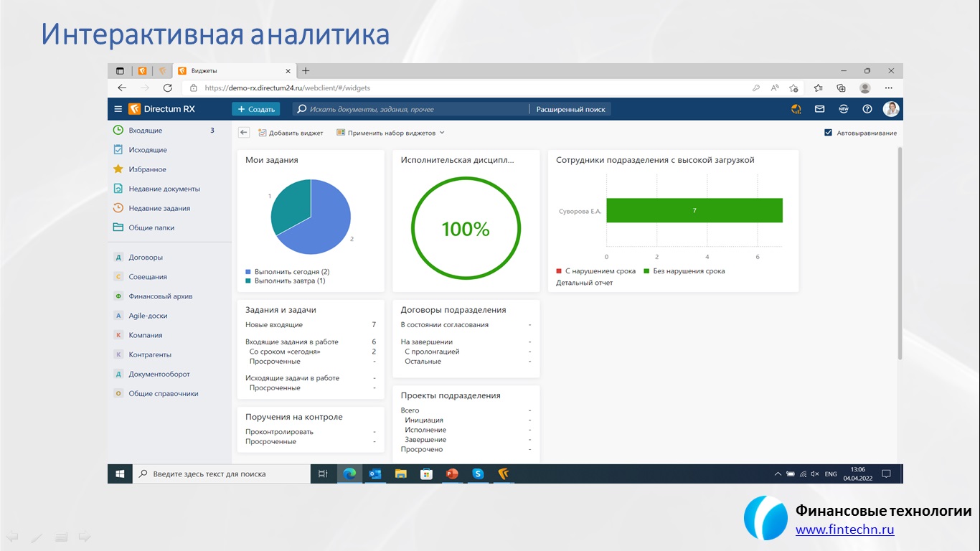Open the widgets analytics icon in header
Viewport: 980px width, 551px height.
(796, 109)
